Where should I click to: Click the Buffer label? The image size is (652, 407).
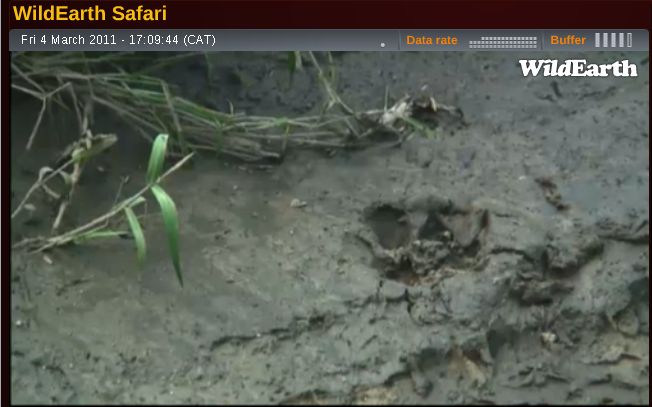568,41
